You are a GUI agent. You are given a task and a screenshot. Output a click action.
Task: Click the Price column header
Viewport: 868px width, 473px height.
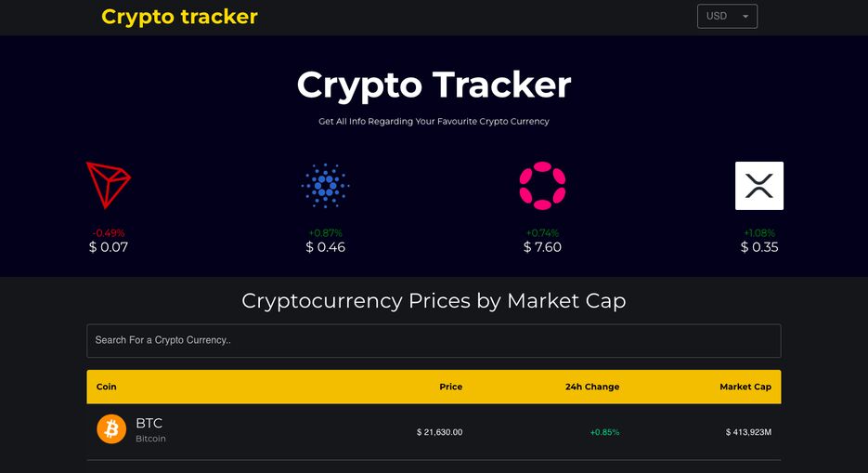point(450,387)
